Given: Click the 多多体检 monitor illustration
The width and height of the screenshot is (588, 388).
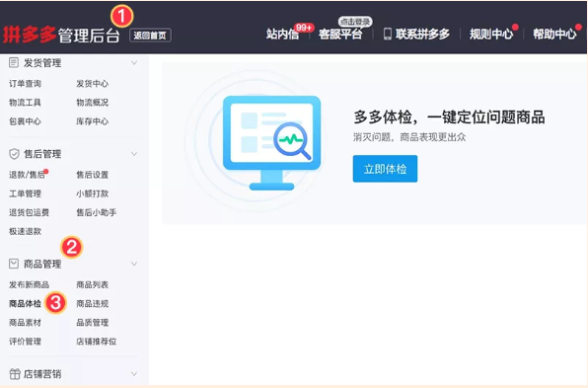Looking at the screenshot, I should [x=272, y=142].
